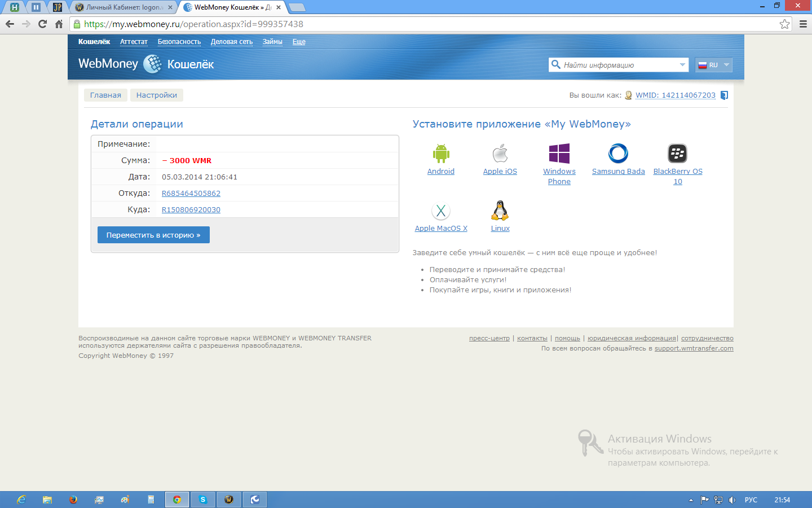Click the Chrome taskbar icon

pos(177,500)
